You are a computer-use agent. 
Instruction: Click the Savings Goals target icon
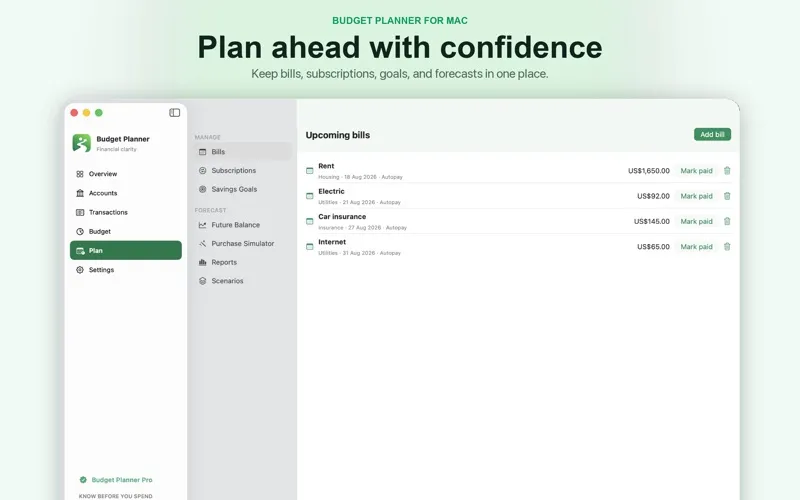tap(203, 189)
